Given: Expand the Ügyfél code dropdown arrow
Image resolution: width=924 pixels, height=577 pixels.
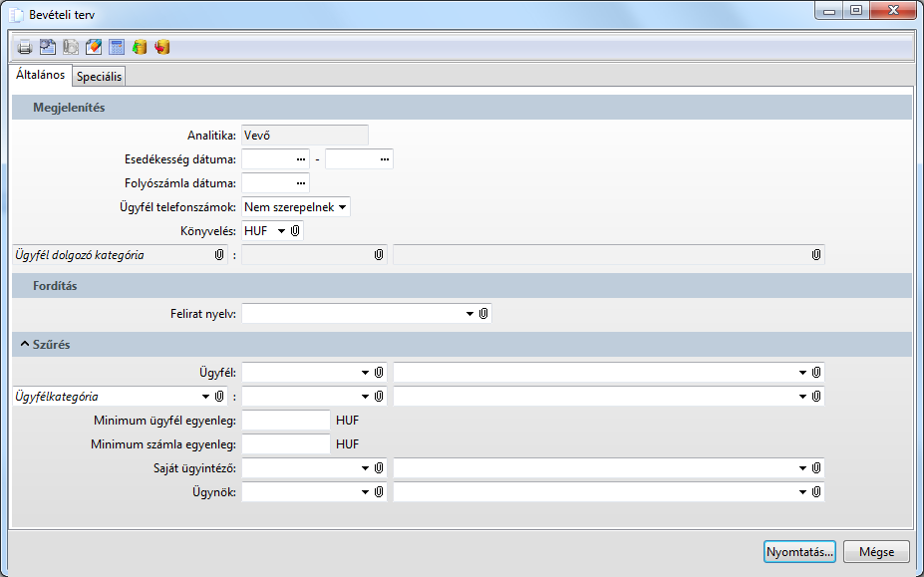Looking at the screenshot, I should point(365,373).
